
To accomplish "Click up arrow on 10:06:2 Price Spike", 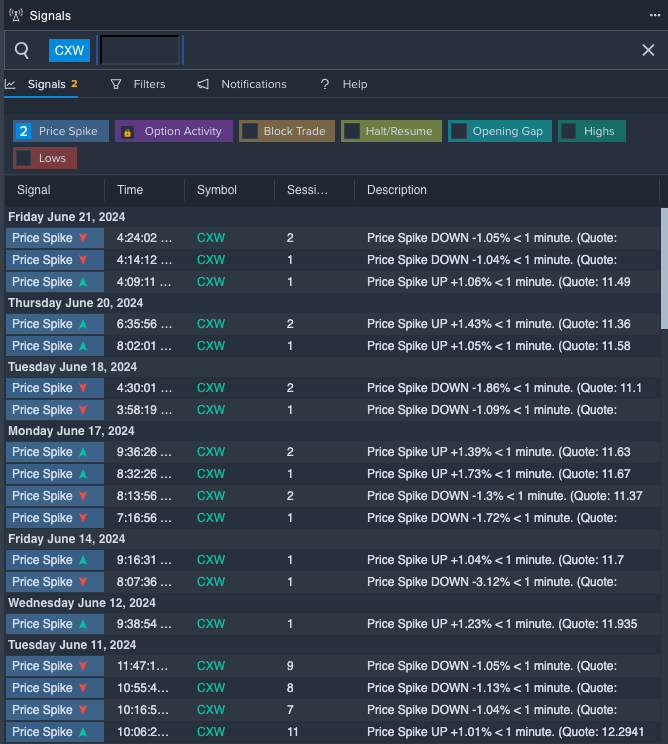I will [x=83, y=732].
